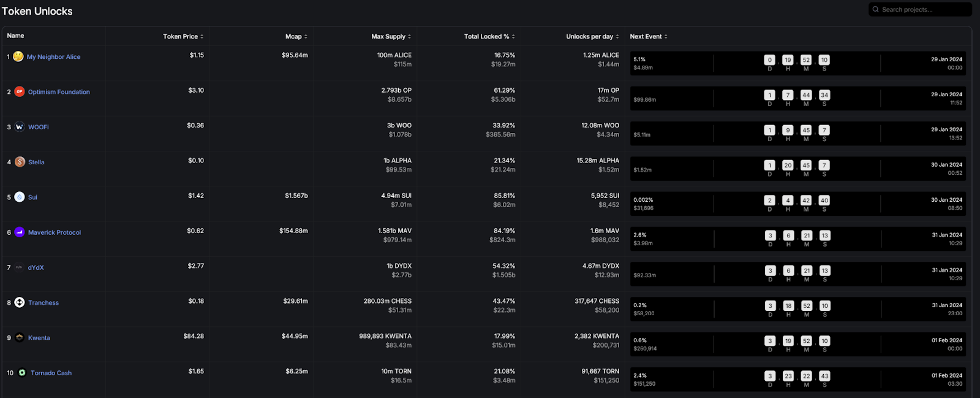Click the 29 Jan 2024 00:00 date
The width and height of the screenshot is (980, 398).
(x=946, y=63)
